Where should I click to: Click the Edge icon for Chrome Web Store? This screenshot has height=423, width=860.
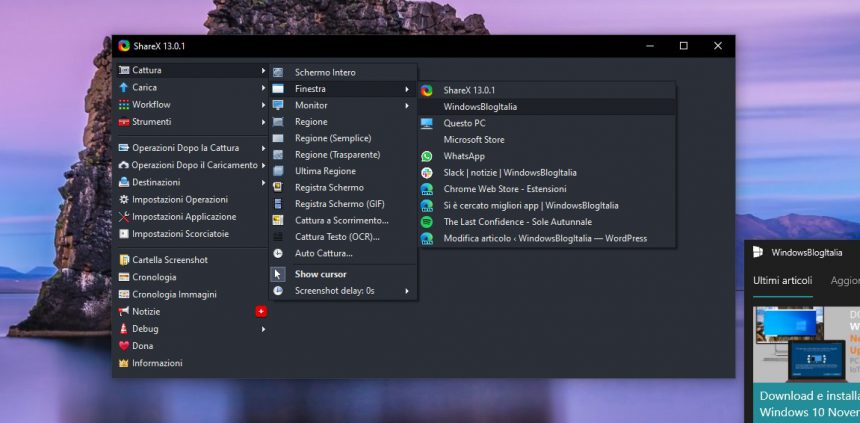tap(427, 189)
